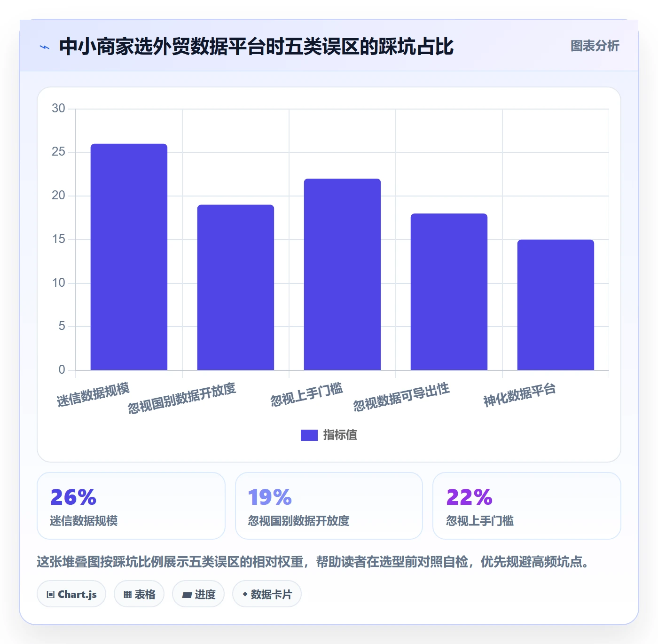Toggle the 指标值 legend text label
The height and width of the screenshot is (644, 658).
click(340, 435)
